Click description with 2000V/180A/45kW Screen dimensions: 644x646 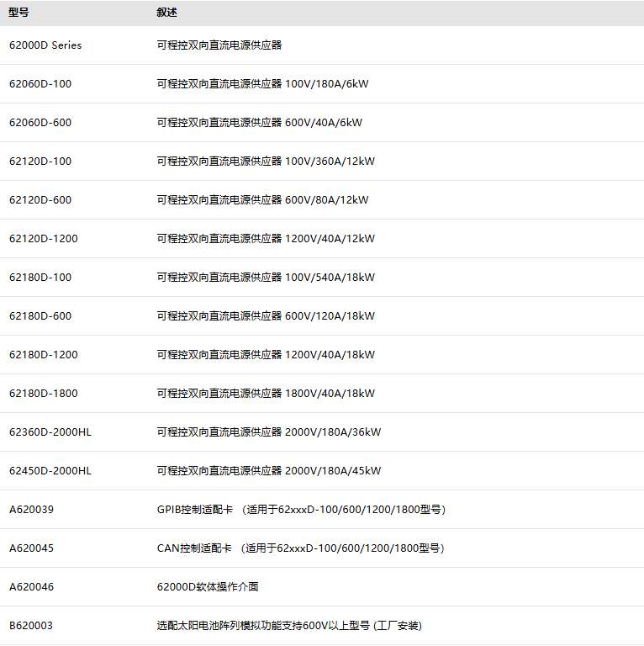point(269,471)
